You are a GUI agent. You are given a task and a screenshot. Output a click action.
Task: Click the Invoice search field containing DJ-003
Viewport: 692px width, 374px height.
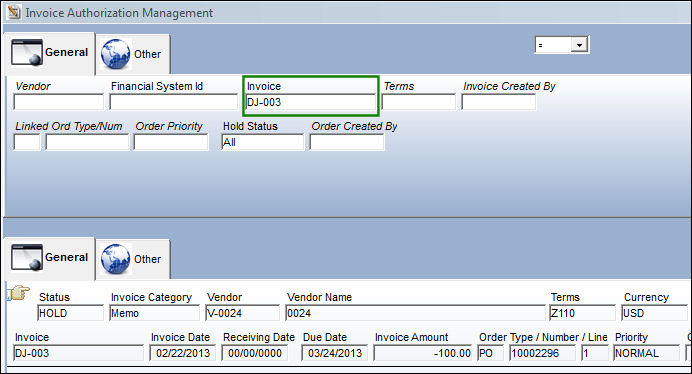311,102
